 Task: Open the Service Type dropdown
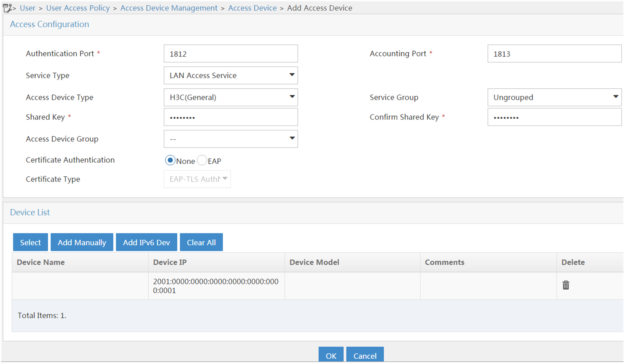click(x=231, y=75)
